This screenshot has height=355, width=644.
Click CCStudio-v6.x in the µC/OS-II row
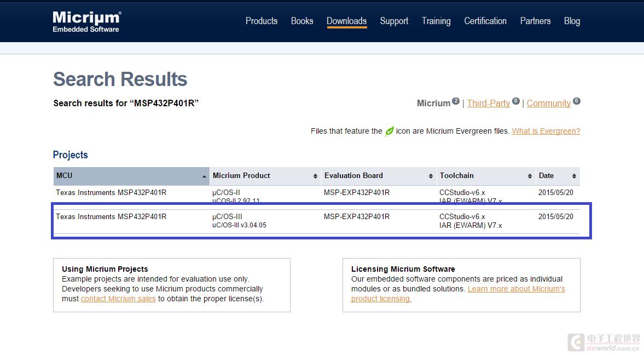(x=462, y=192)
